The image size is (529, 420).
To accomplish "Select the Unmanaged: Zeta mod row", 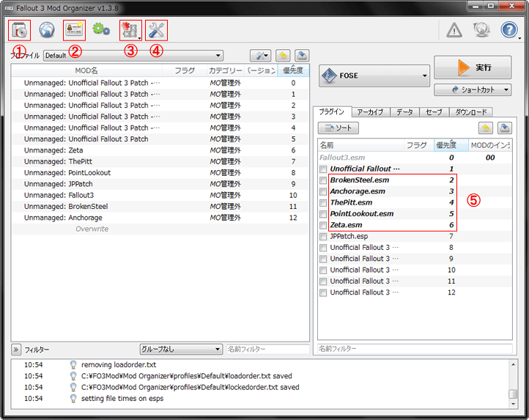I will coord(160,150).
